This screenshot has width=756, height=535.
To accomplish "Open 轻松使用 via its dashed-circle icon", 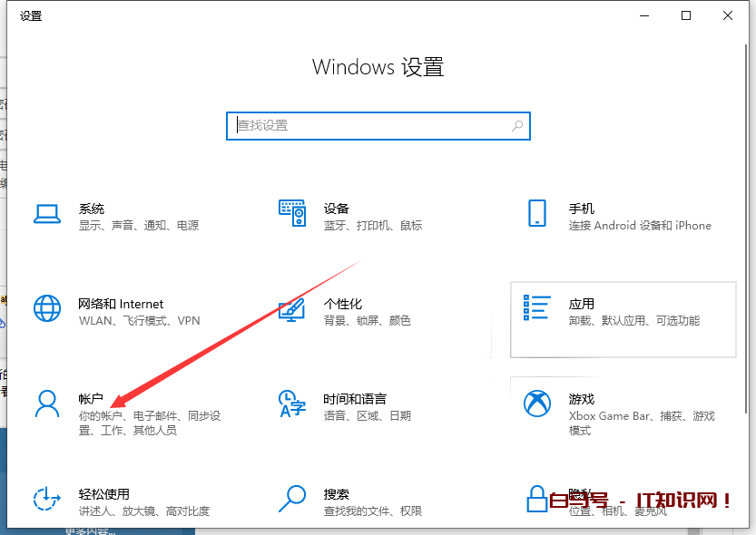I will (x=46, y=499).
